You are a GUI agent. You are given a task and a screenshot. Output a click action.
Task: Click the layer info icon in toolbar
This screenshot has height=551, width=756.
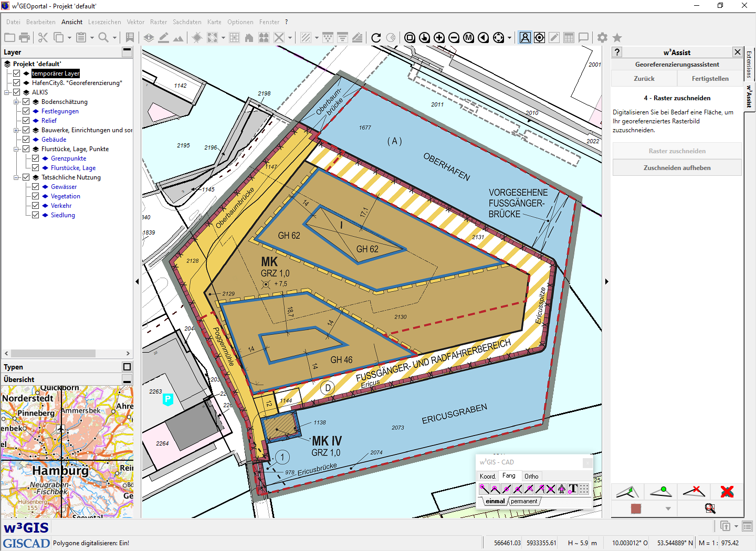tap(149, 37)
